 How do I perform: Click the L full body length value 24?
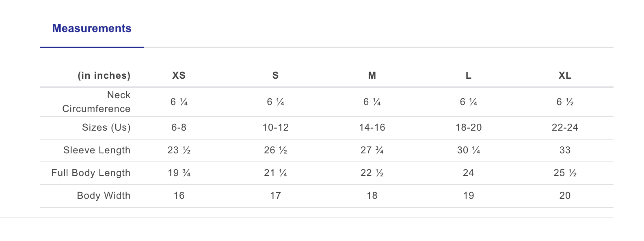[x=468, y=173]
